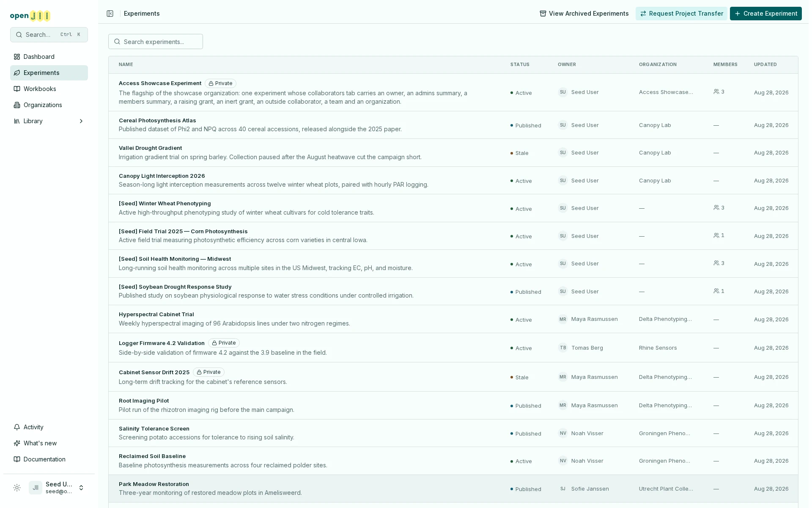Click the UPDATED column header
The height and width of the screenshot is (508, 812).
(x=765, y=64)
